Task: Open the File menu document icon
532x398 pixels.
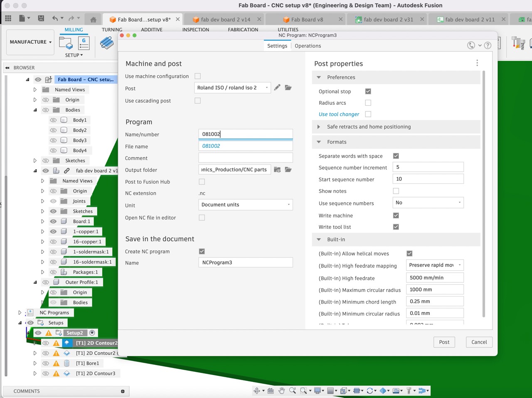Action: [22, 18]
